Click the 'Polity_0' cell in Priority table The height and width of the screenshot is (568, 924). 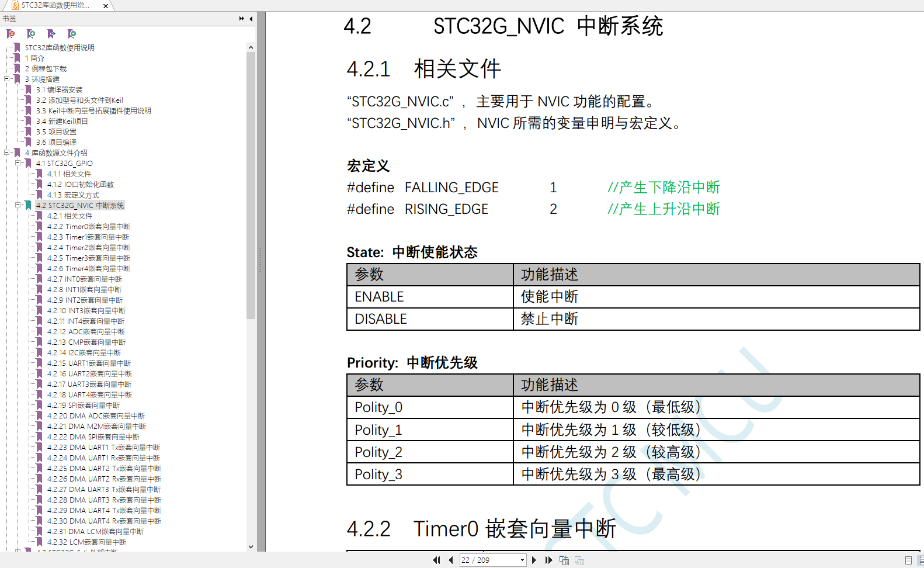[430, 407]
